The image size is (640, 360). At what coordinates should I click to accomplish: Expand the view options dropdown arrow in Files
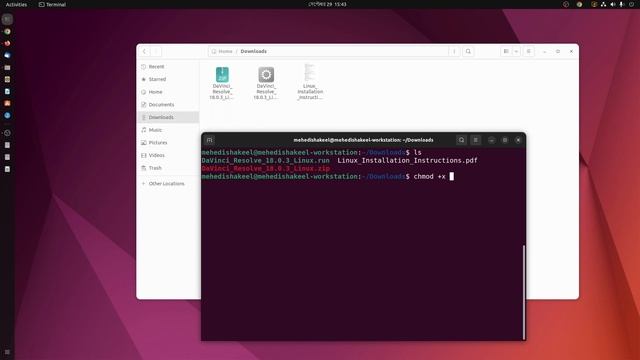[516, 51]
